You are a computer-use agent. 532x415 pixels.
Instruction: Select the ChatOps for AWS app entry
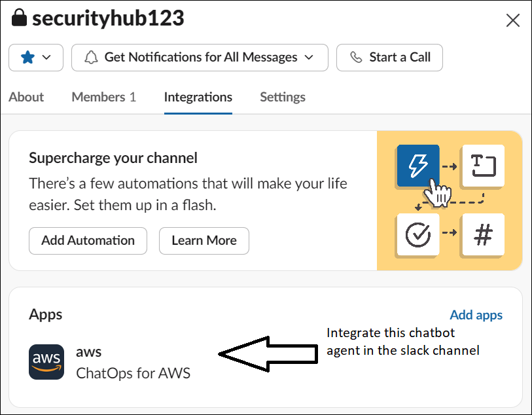tap(133, 373)
